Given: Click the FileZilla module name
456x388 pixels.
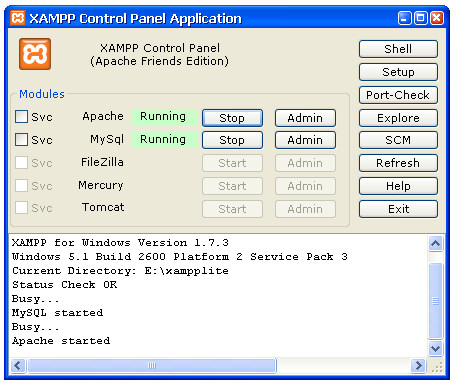Looking at the screenshot, I should coord(102,162).
